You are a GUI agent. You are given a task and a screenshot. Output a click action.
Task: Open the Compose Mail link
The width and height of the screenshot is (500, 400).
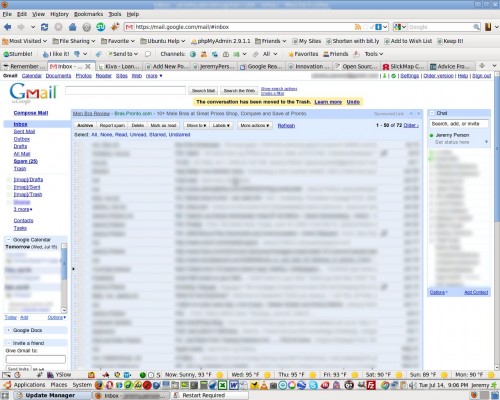(x=31, y=113)
